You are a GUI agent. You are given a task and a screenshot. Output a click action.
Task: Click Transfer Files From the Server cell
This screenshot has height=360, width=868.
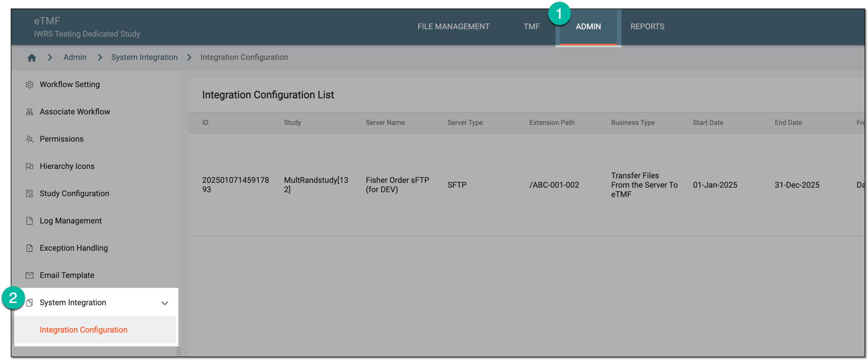pos(644,185)
